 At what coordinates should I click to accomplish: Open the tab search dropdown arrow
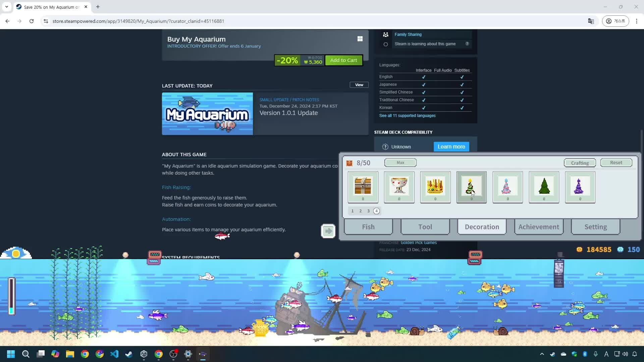point(6,7)
